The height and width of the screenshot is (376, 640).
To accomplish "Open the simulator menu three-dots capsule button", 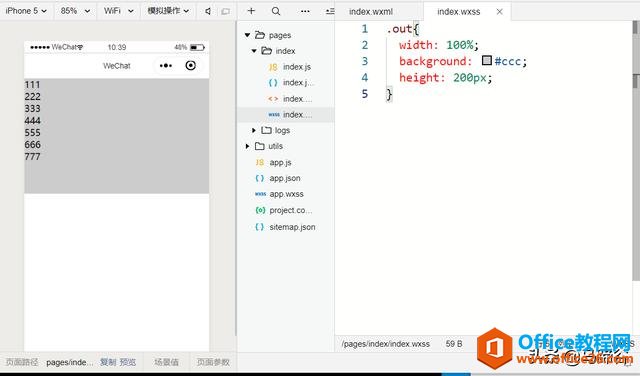I will (x=166, y=66).
